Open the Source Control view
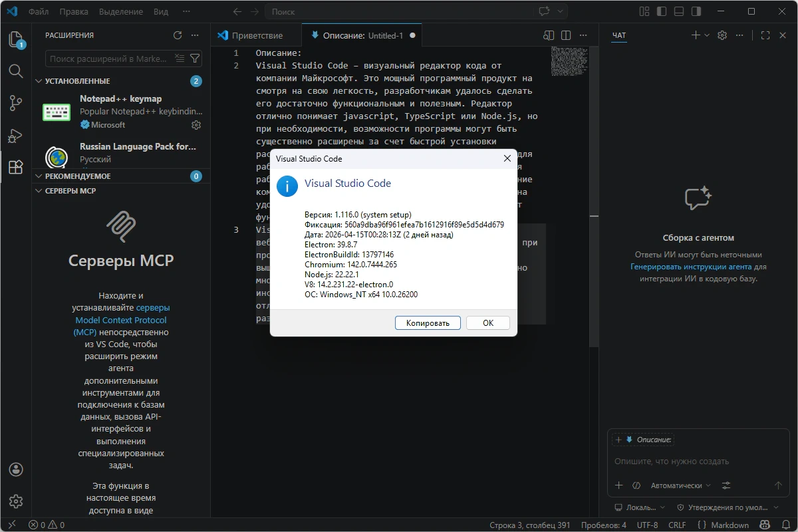The width and height of the screenshot is (798, 532). (x=16, y=103)
